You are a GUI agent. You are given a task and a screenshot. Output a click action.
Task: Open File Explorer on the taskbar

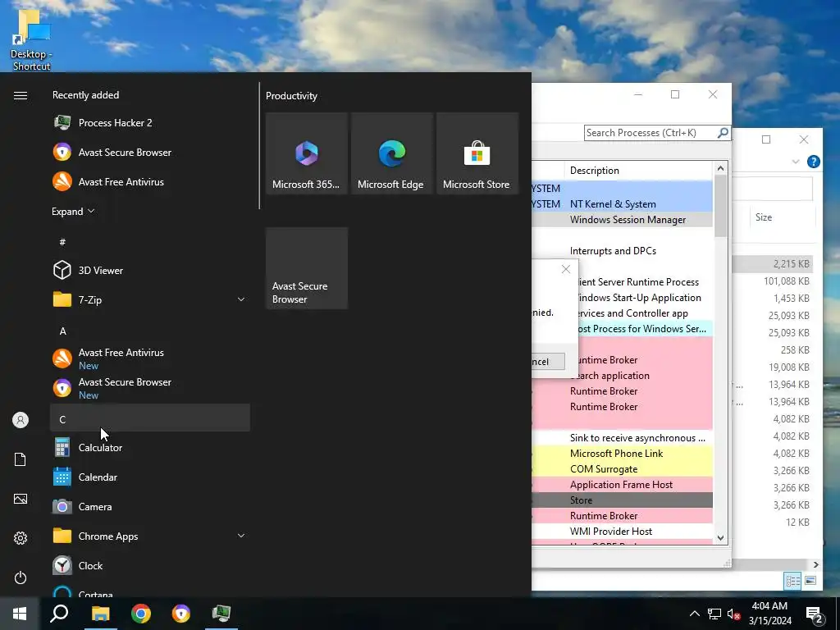[x=100, y=614]
